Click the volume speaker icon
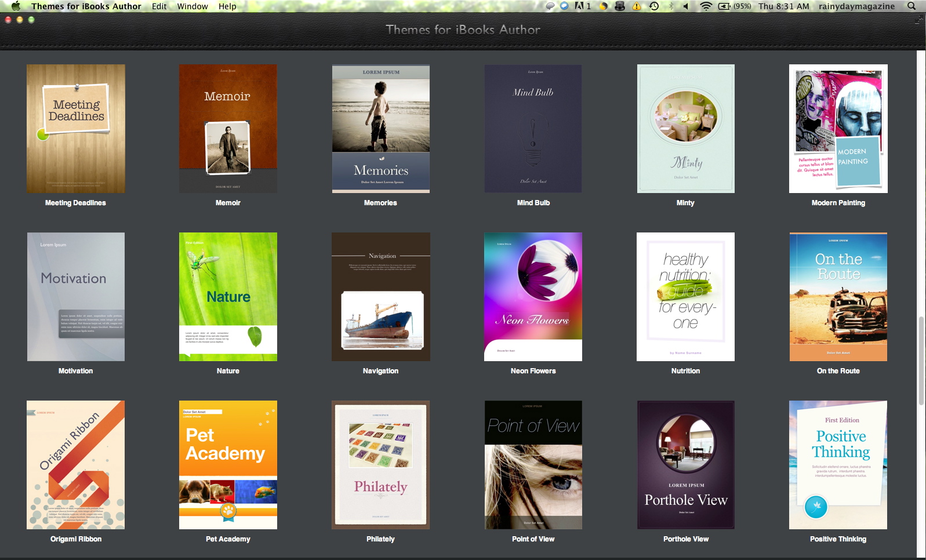 point(686,6)
